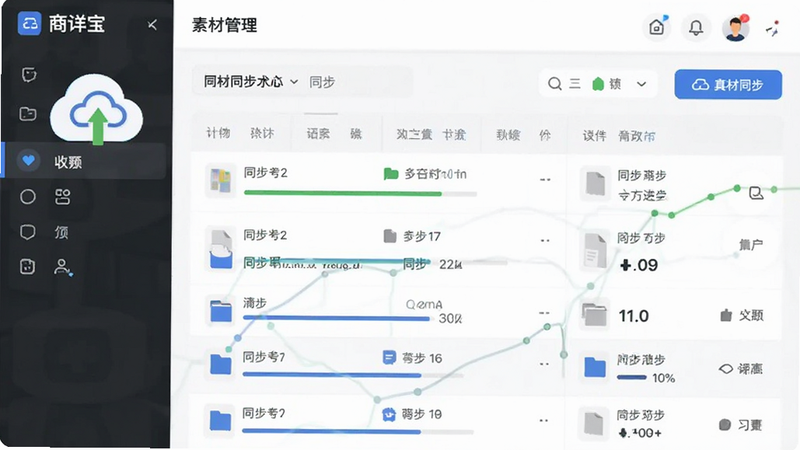Open the folder icon in the sidebar
This screenshot has height=450, width=800.
(28, 113)
